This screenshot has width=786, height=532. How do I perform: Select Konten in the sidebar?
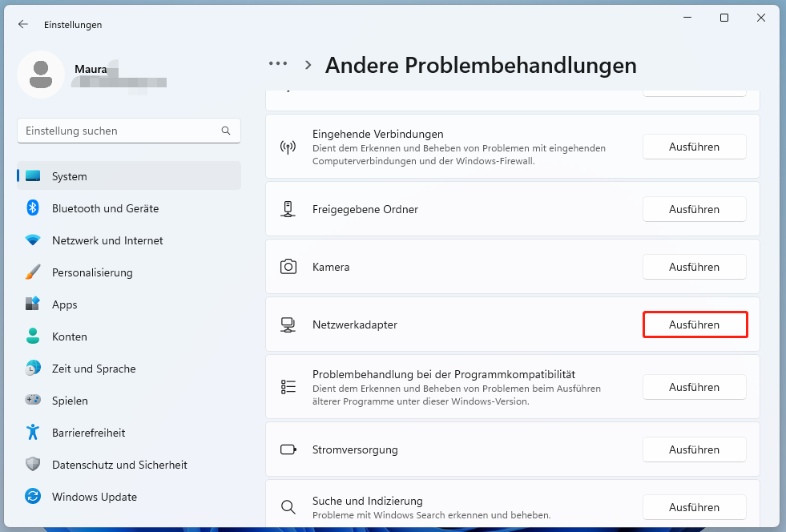129,337
